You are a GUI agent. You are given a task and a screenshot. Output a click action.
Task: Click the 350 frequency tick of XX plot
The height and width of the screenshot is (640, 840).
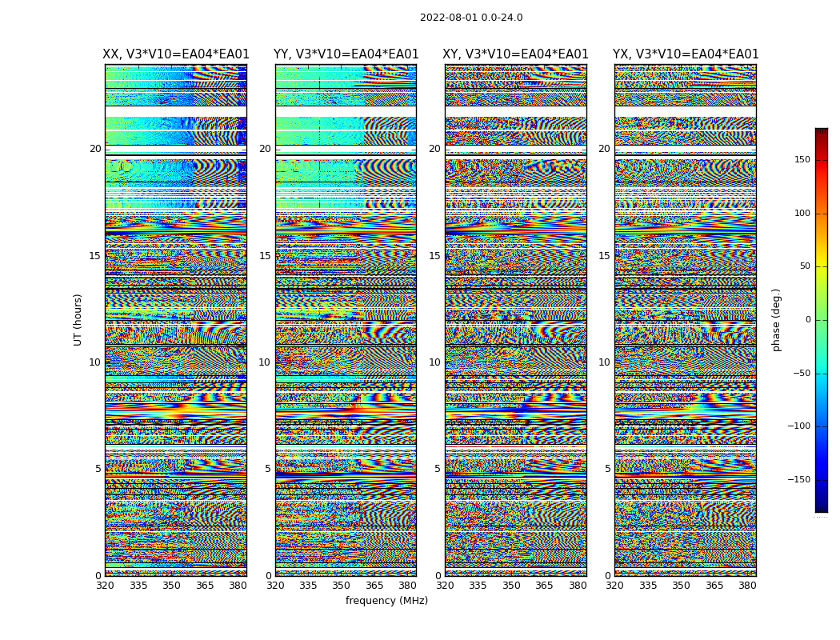[171, 586]
